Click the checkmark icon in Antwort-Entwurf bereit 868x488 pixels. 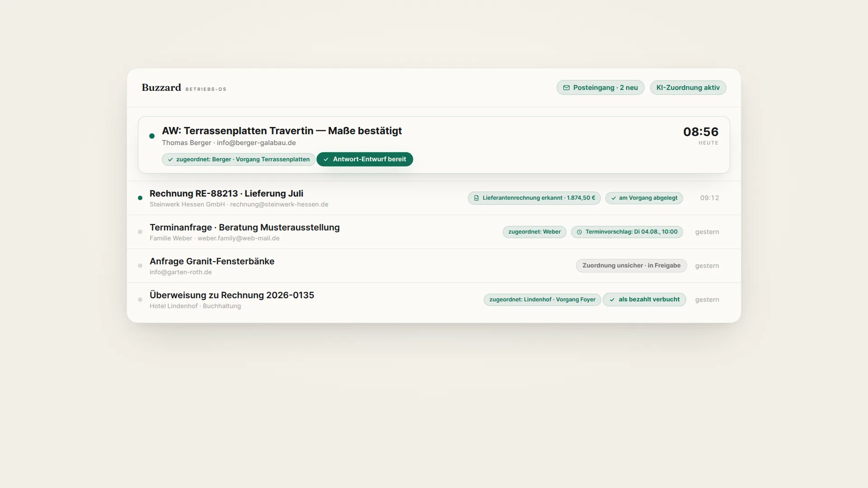pyautogui.click(x=326, y=160)
